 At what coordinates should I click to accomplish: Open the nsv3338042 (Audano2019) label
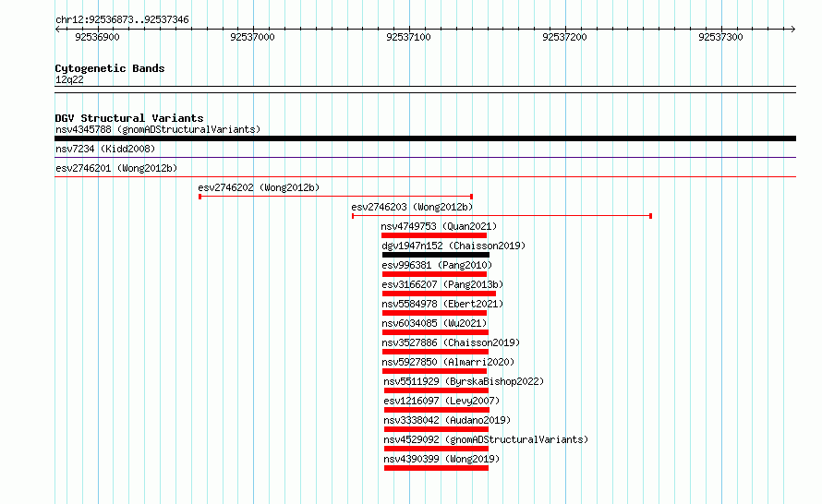click(x=447, y=420)
